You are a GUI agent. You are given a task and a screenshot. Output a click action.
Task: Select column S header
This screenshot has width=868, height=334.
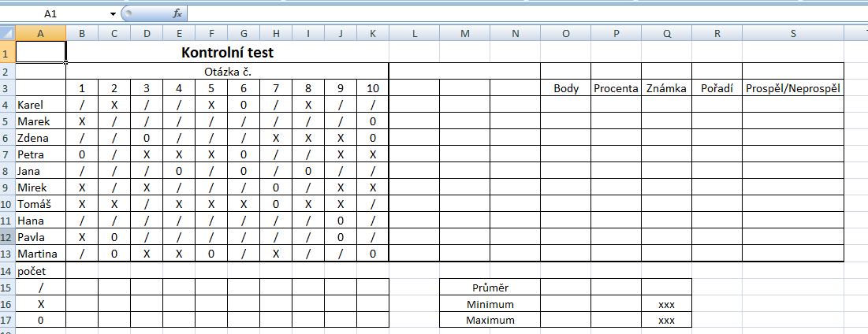click(792, 33)
